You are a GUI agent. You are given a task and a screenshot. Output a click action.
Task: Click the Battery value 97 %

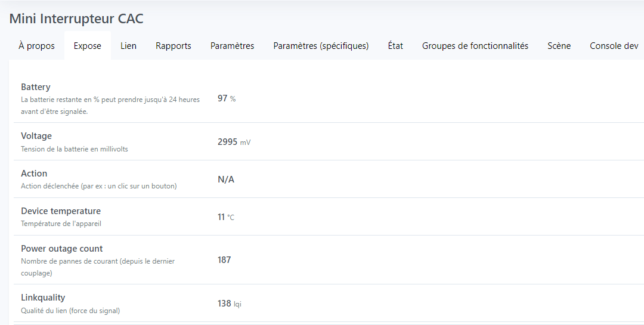tap(227, 98)
